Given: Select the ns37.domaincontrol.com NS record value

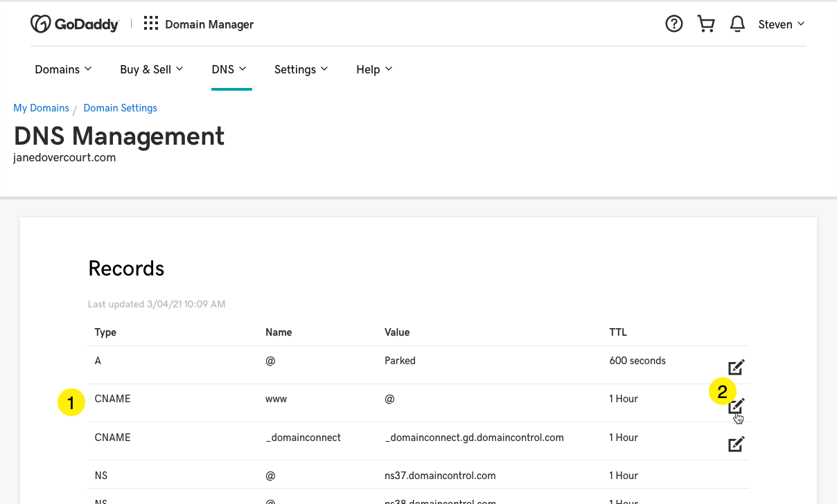Looking at the screenshot, I should 440,476.
